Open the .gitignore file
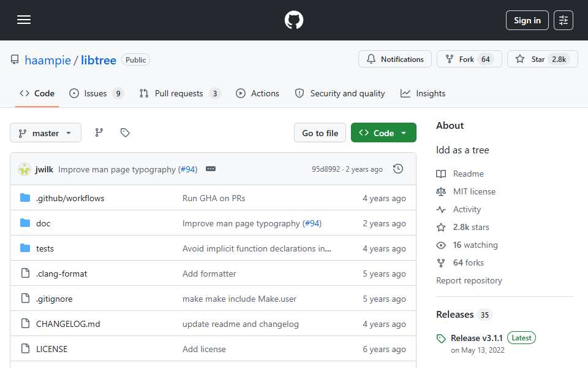 [x=55, y=299]
